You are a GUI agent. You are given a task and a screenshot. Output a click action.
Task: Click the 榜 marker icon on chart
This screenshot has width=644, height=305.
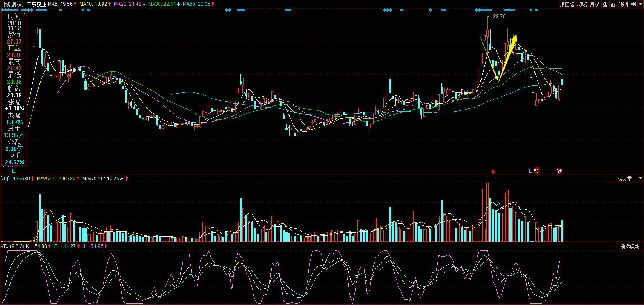537,171
